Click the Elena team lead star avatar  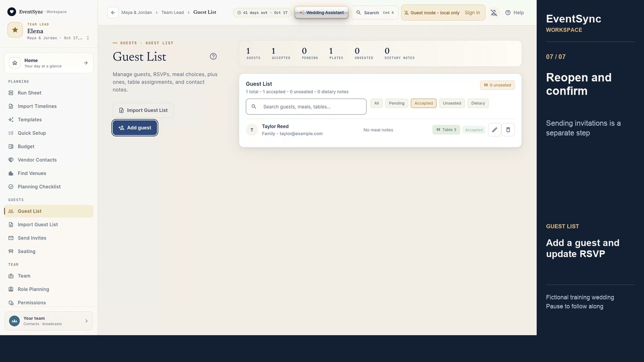coord(15,30)
